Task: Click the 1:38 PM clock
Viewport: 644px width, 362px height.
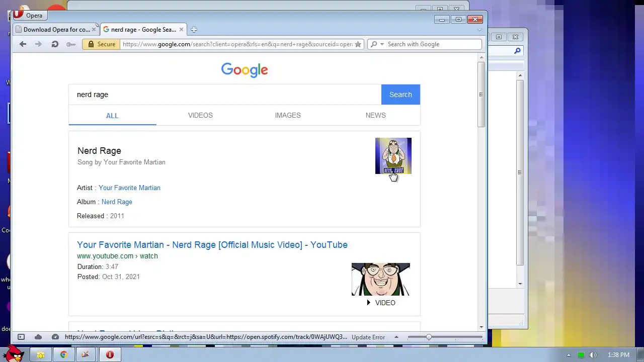Action: pyautogui.click(x=618, y=355)
